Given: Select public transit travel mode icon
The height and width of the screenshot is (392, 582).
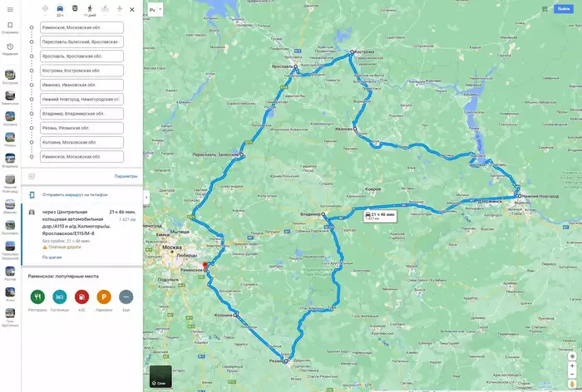Looking at the screenshot, I should click(75, 8).
